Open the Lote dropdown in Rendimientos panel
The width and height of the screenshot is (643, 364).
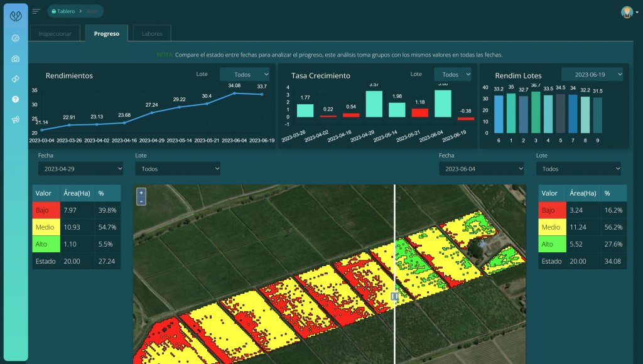point(245,73)
